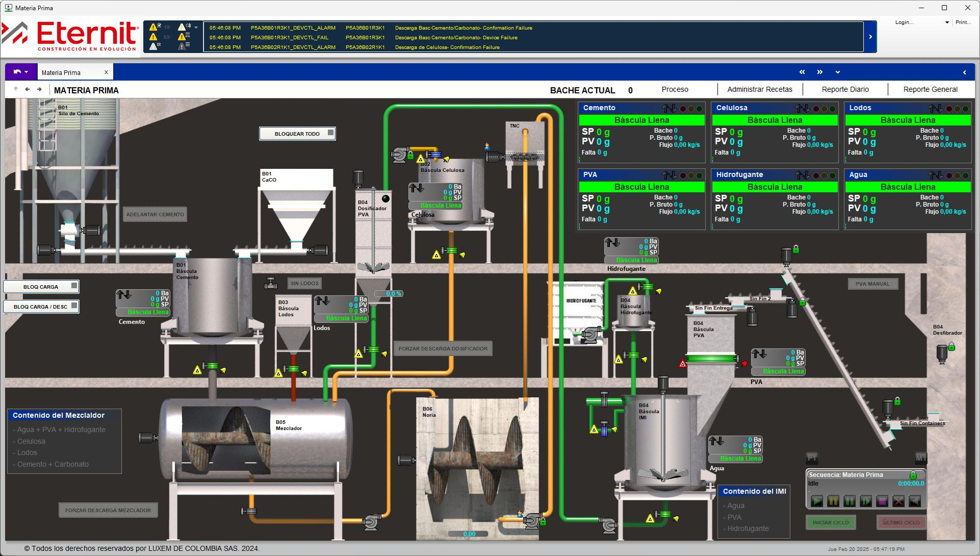Click the red X abort icon in sequence panel
This screenshot has width=980, height=556.
898,501
